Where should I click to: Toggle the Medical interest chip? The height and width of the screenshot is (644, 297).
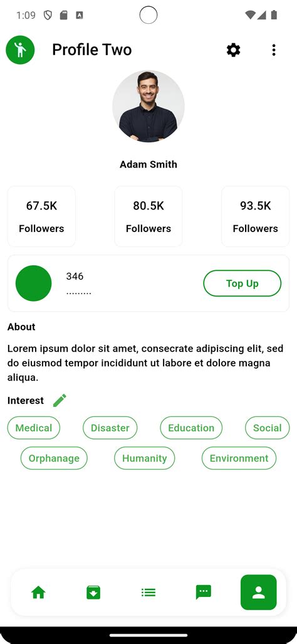tap(34, 428)
